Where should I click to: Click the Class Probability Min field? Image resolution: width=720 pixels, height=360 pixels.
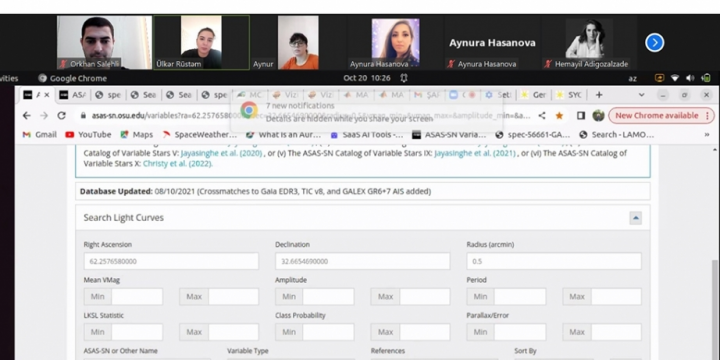328,332
